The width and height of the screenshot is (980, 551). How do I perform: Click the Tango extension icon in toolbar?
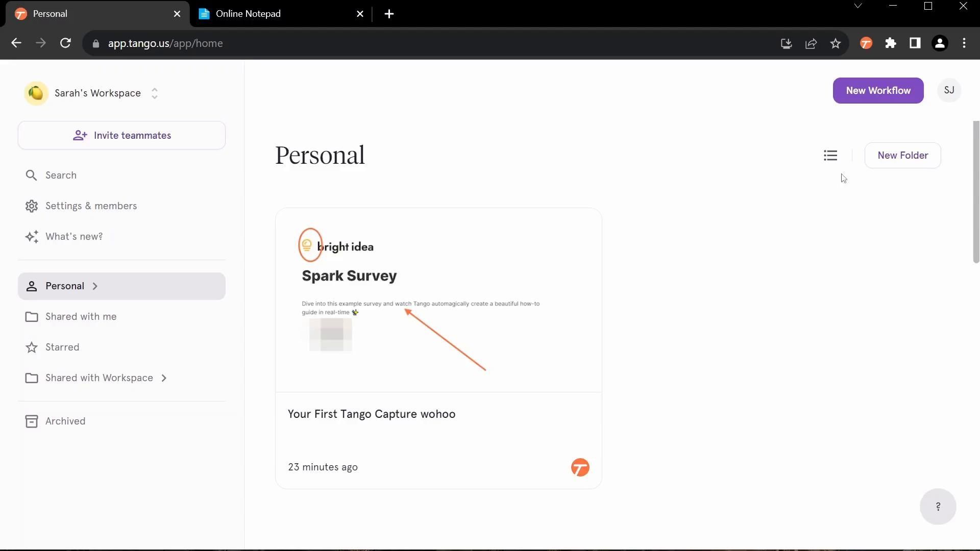866,43
